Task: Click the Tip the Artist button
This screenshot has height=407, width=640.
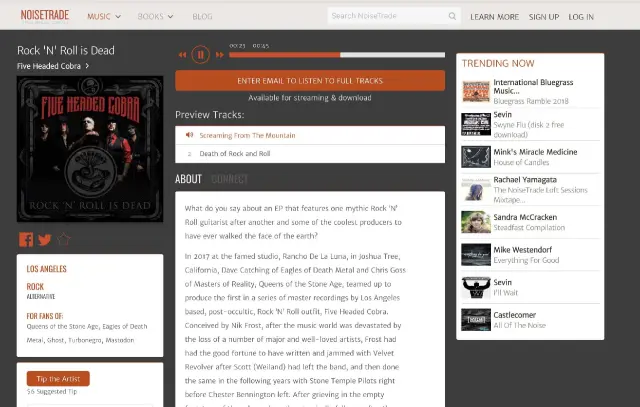Action: pos(58,378)
